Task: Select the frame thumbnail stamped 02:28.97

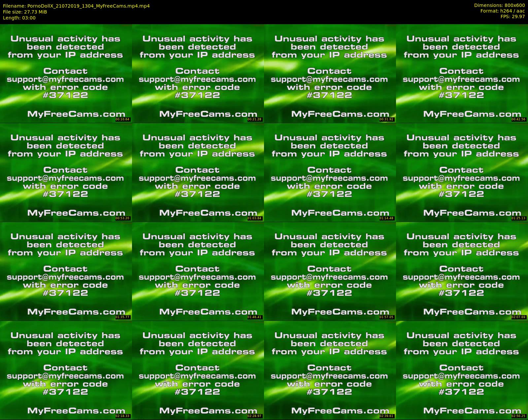Action: click(x=198, y=370)
